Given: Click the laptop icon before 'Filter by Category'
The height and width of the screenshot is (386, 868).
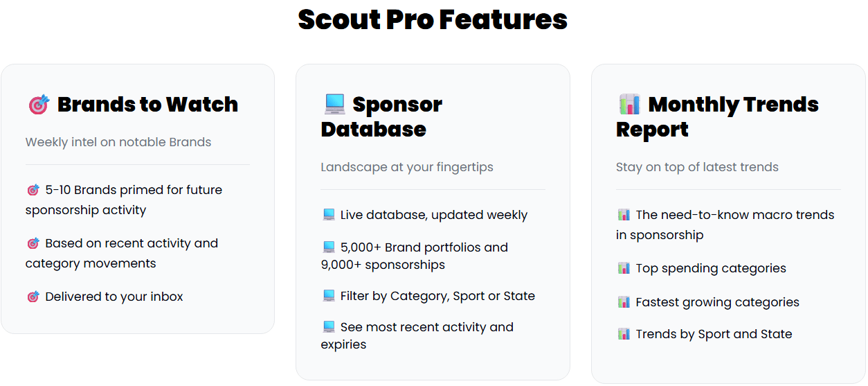Looking at the screenshot, I should click(329, 296).
